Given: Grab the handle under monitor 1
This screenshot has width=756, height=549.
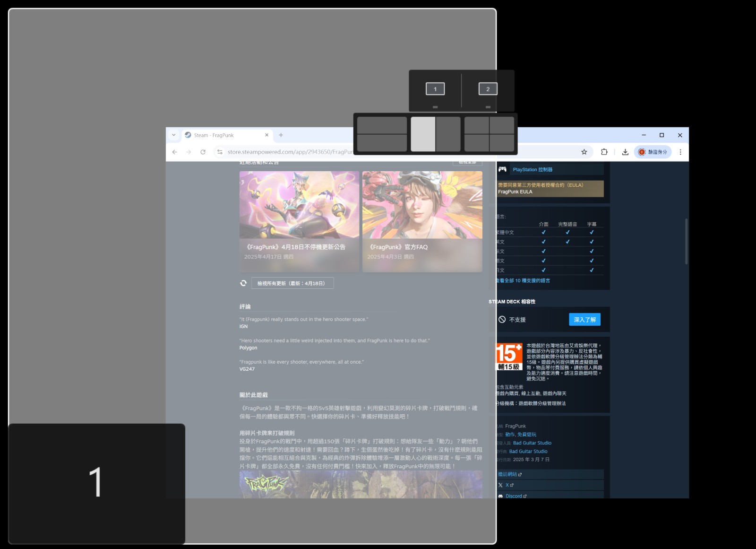Looking at the screenshot, I should coord(435,107).
